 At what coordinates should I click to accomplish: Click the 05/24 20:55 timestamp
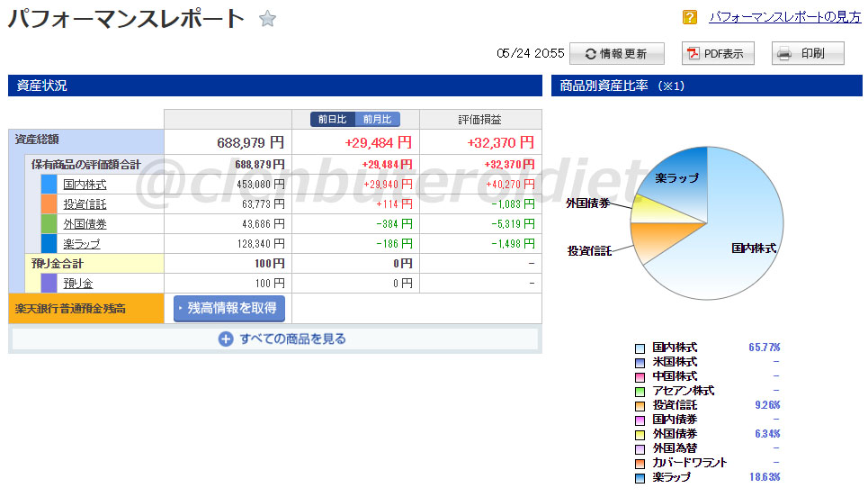click(x=531, y=53)
